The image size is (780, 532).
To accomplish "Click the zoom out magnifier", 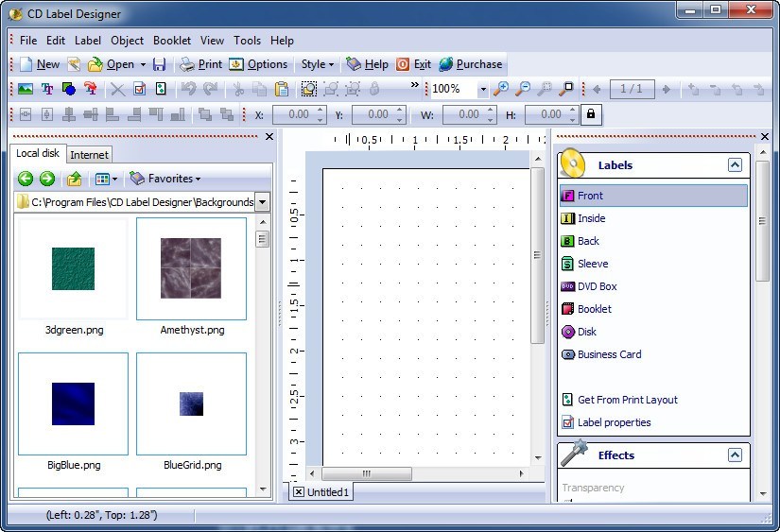I will point(522,89).
